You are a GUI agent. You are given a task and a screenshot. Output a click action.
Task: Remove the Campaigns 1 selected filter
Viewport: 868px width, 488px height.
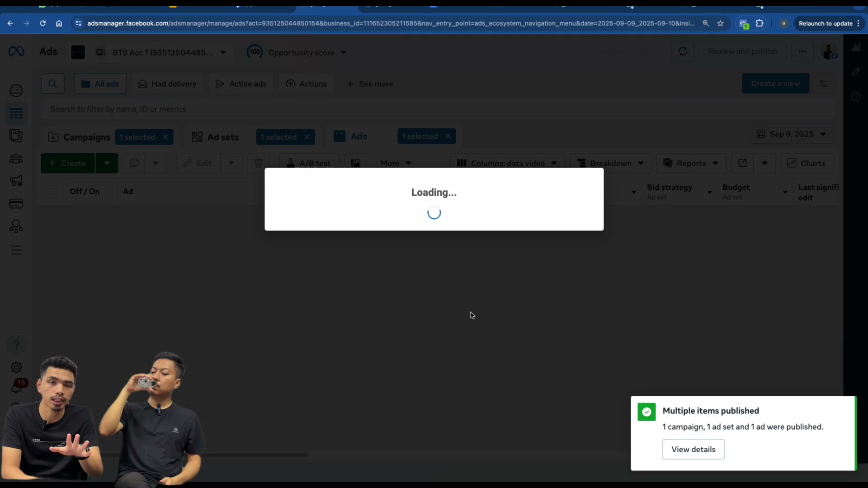[x=165, y=137]
